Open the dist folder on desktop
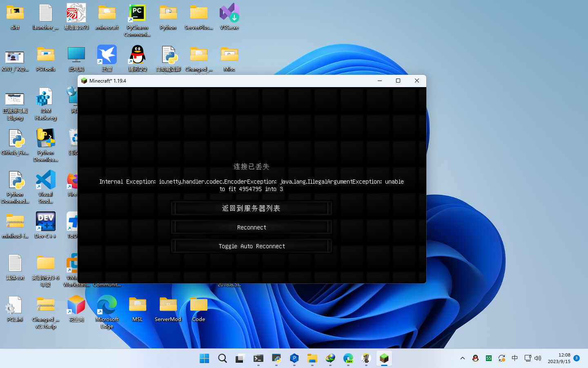Image resolution: width=588 pixels, height=368 pixels. tap(15, 18)
